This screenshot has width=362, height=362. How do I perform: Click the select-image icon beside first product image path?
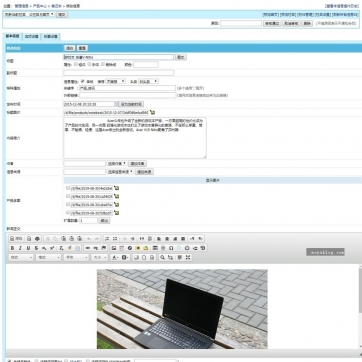click(x=116, y=188)
